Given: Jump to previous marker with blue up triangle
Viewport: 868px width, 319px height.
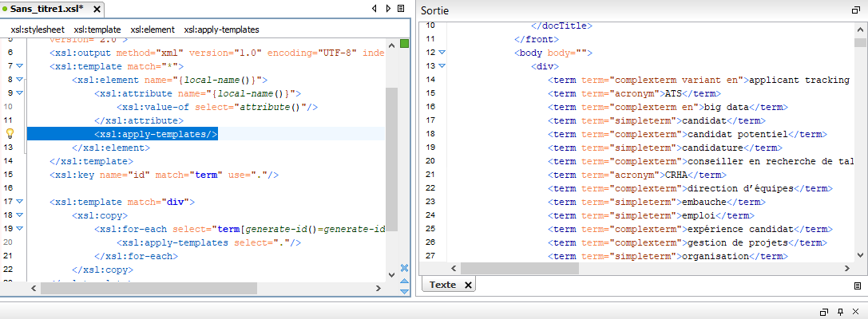Looking at the screenshot, I should (404, 281).
